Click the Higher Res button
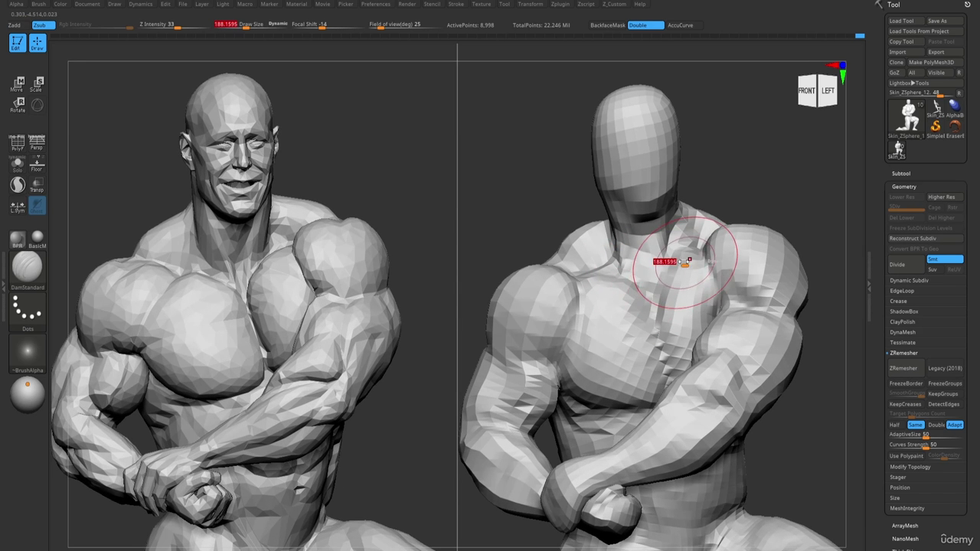The height and width of the screenshot is (551, 980). point(945,197)
